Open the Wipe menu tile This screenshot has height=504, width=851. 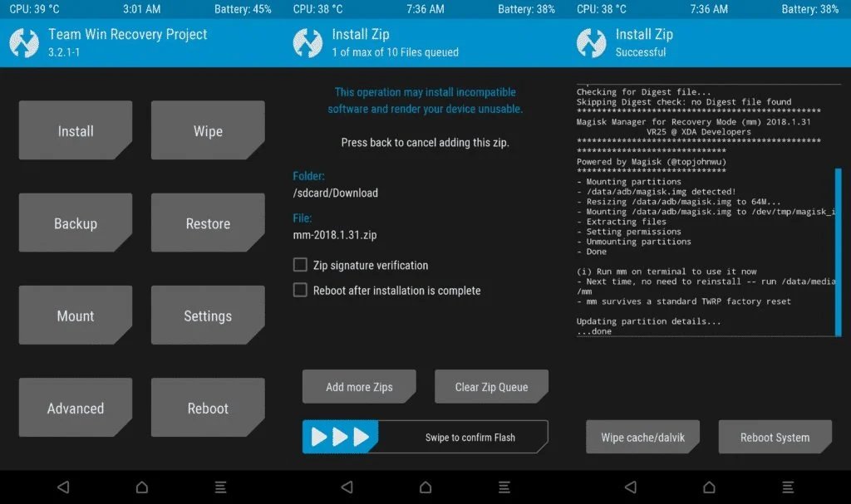[x=207, y=130]
